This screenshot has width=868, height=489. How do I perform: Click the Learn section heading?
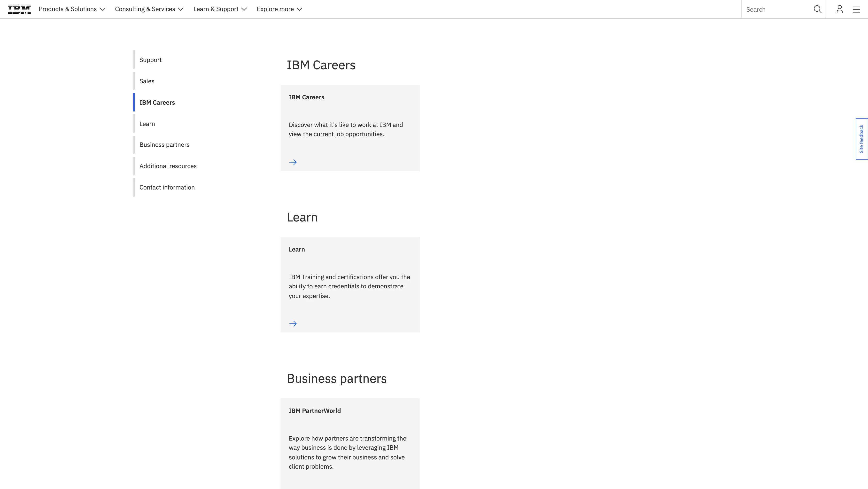coord(302,217)
